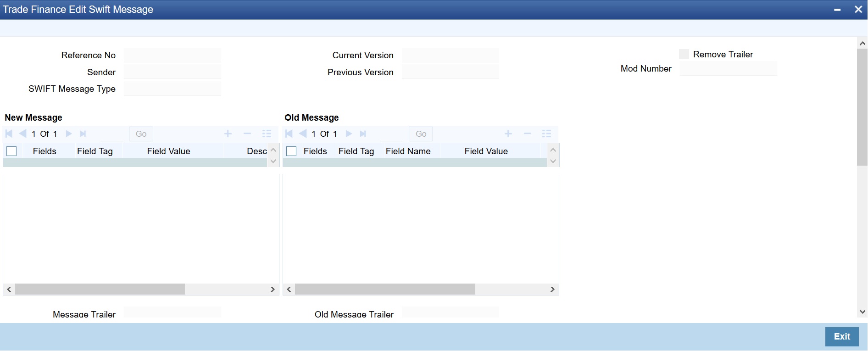Click main window vertical scrollbar down arrow
This screenshot has width=868, height=351.
862,312
